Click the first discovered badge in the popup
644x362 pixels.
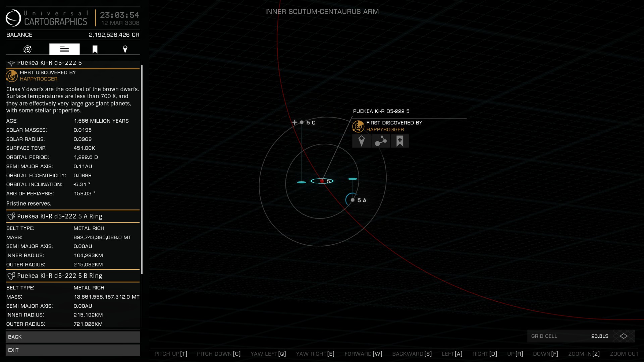(358, 126)
